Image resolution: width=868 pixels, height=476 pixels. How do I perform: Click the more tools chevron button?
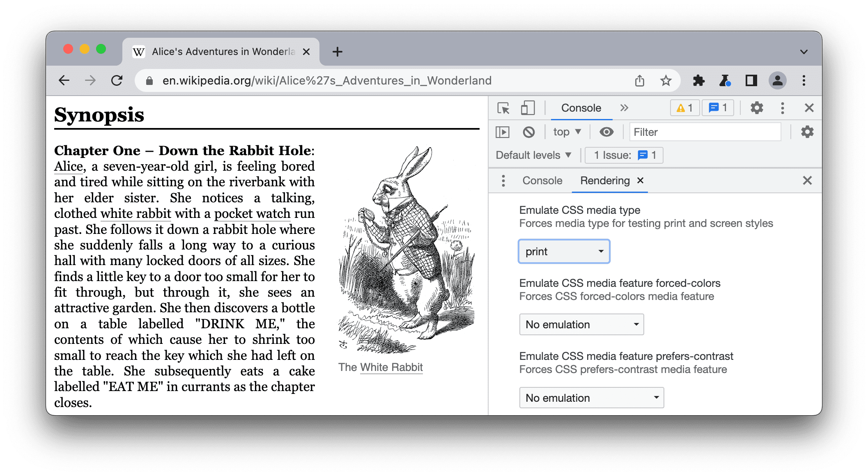(x=623, y=108)
